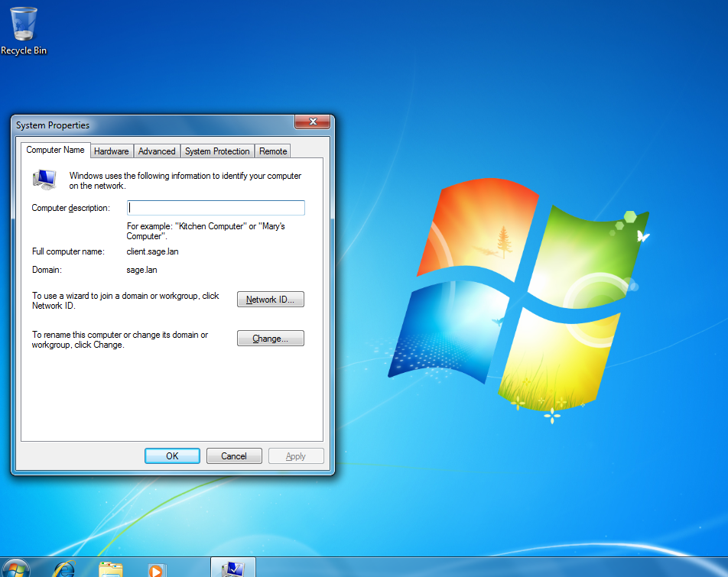The width and height of the screenshot is (728, 577).
Task: Select the Recycle Bin desktop icon
Action: coord(24,31)
